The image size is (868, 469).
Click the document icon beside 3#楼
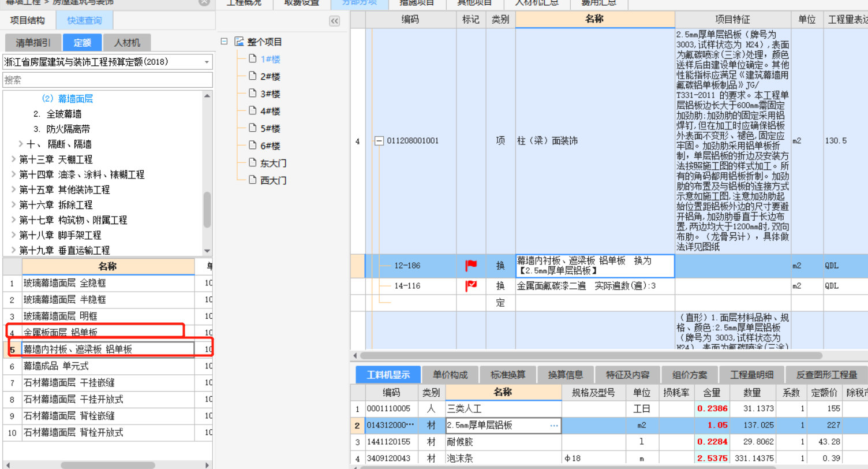252,93
